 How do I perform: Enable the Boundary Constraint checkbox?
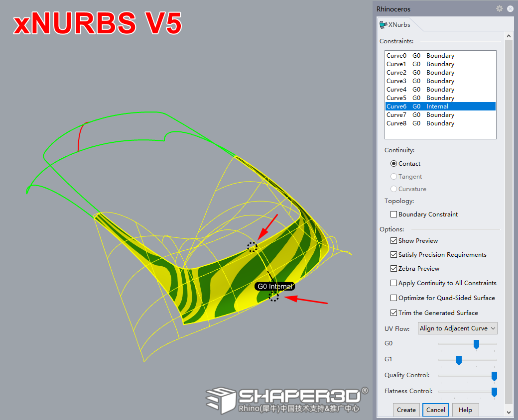click(394, 214)
